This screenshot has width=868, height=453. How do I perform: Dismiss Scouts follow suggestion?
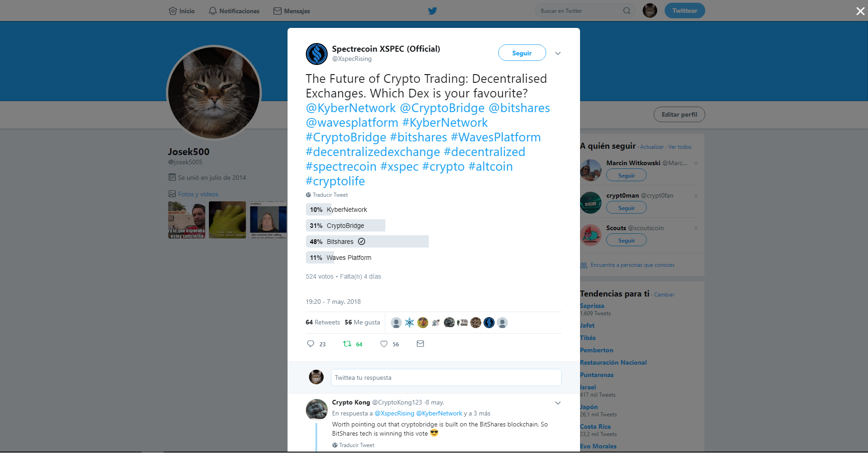click(x=696, y=228)
